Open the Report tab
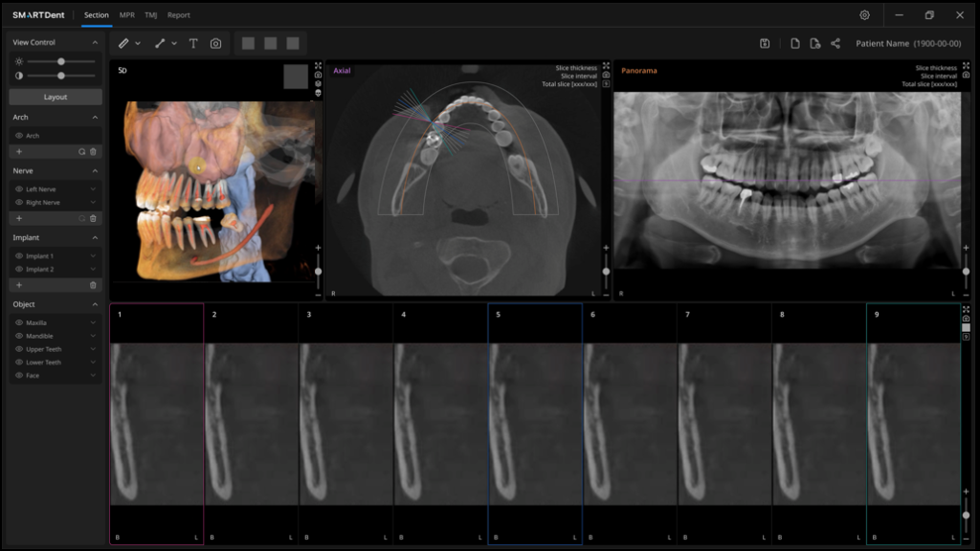Image resolution: width=980 pixels, height=551 pixels. click(x=178, y=15)
